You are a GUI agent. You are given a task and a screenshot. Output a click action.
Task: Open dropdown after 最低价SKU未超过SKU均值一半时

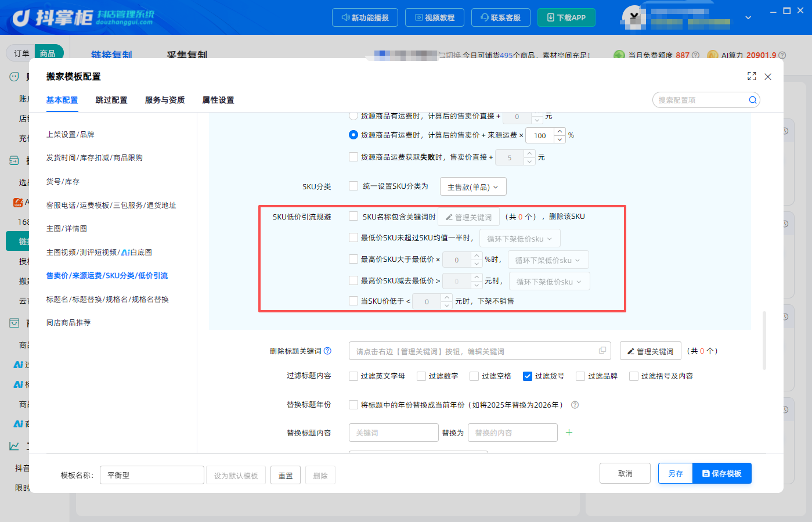520,239
